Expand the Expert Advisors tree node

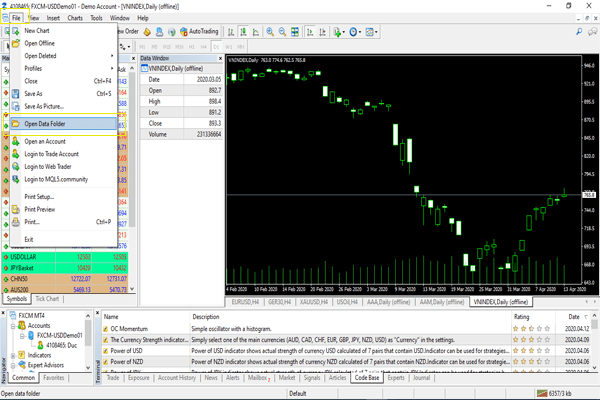click(x=13, y=365)
